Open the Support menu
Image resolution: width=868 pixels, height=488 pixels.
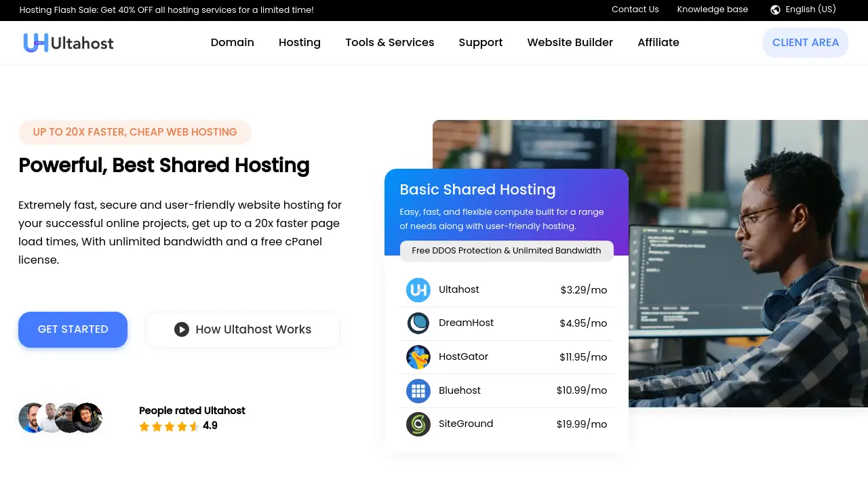(x=481, y=42)
